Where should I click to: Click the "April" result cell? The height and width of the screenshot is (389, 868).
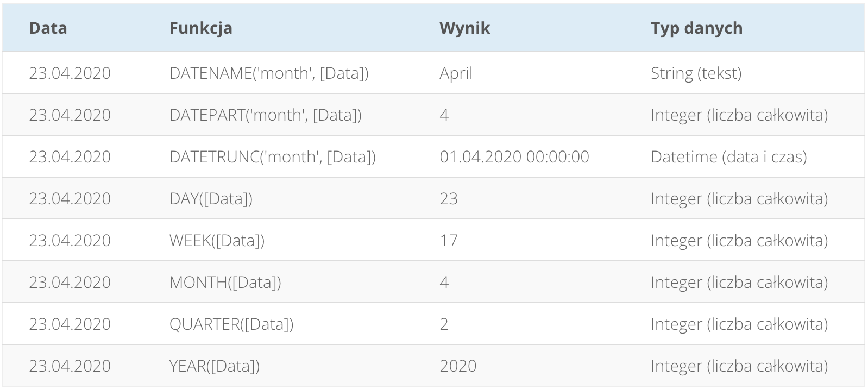pos(456,73)
